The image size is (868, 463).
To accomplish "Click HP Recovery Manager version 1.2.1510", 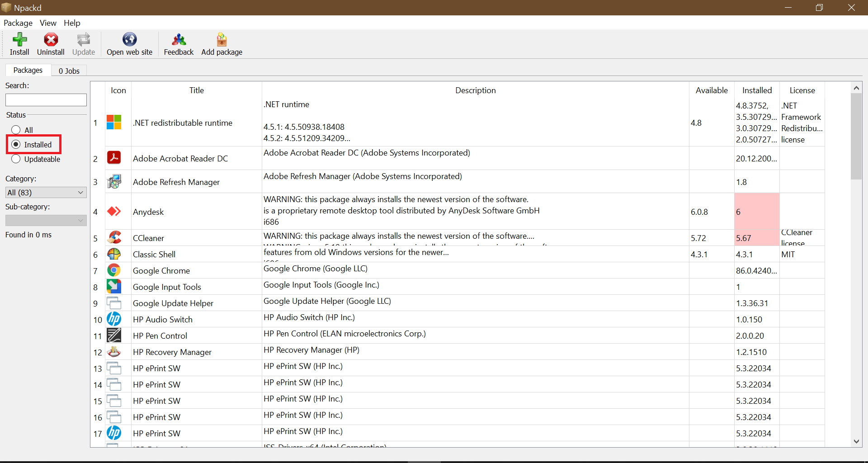I will (x=757, y=352).
